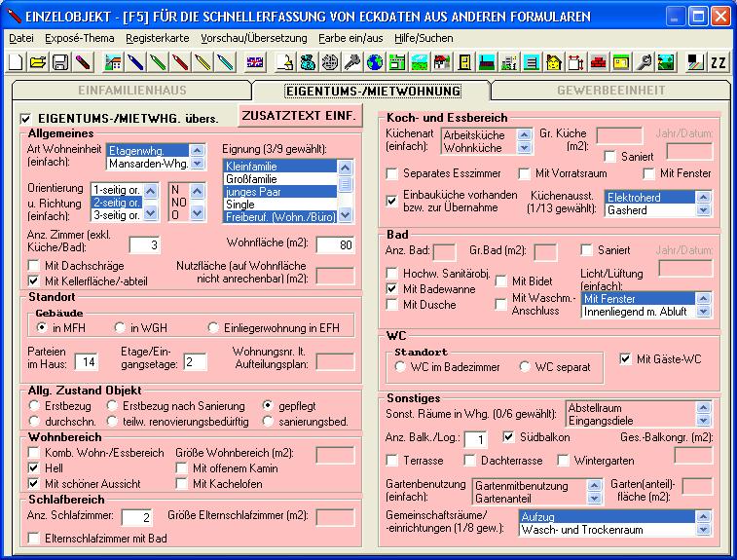Click the globe icon in toolbar
Screen dimensions: 737x560
coord(375,62)
